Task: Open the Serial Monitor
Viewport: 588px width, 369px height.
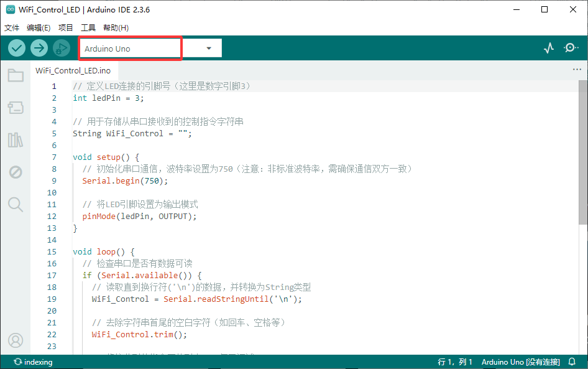Action: tap(571, 48)
